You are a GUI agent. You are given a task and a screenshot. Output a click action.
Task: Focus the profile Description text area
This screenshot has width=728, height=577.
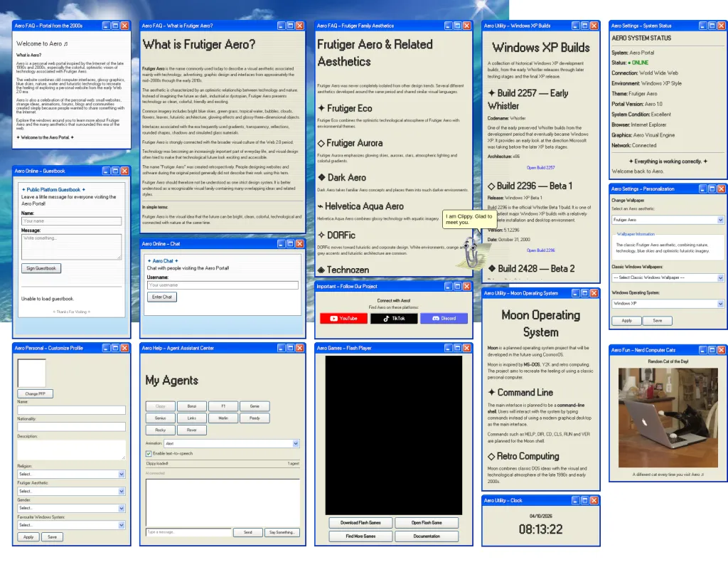[71, 450]
